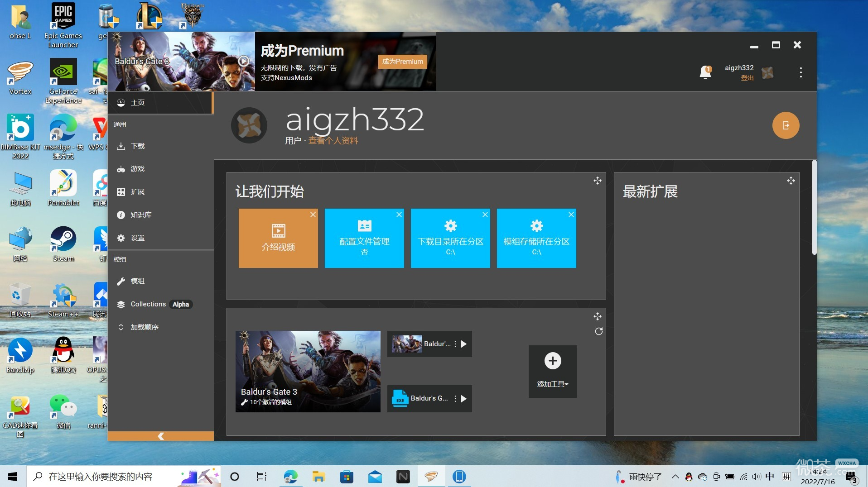Image resolution: width=868 pixels, height=487 pixels.
Task: Select 回收站 recycle bin icon
Action: 20,300
